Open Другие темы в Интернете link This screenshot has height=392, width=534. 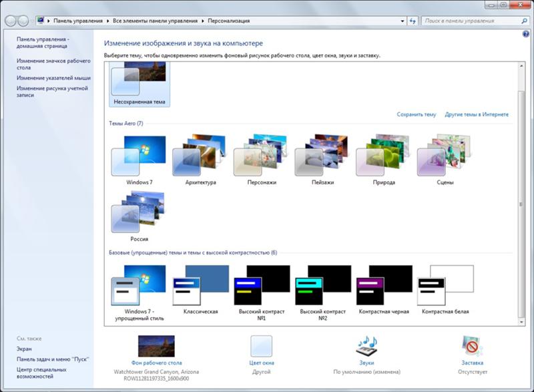pyautogui.click(x=477, y=114)
